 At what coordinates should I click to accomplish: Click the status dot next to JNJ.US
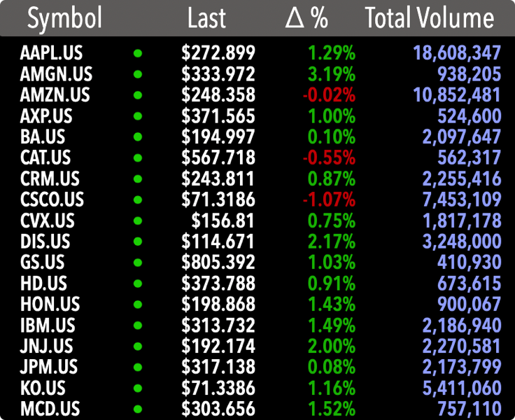pyautogui.click(x=138, y=346)
